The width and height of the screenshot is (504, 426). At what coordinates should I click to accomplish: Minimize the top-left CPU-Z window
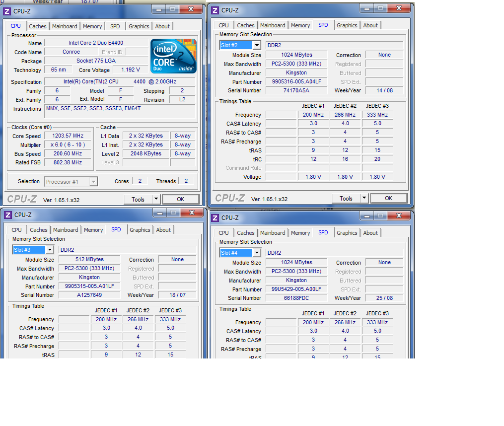[x=159, y=9]
